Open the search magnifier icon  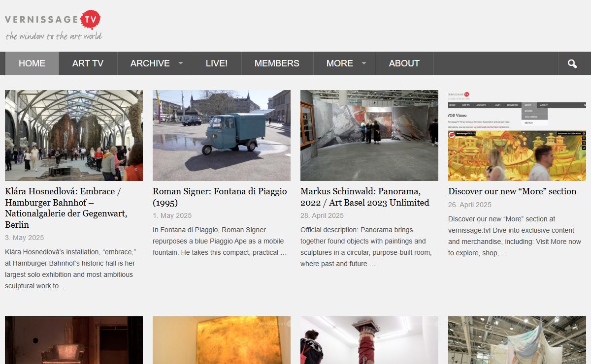click(572, 63)
